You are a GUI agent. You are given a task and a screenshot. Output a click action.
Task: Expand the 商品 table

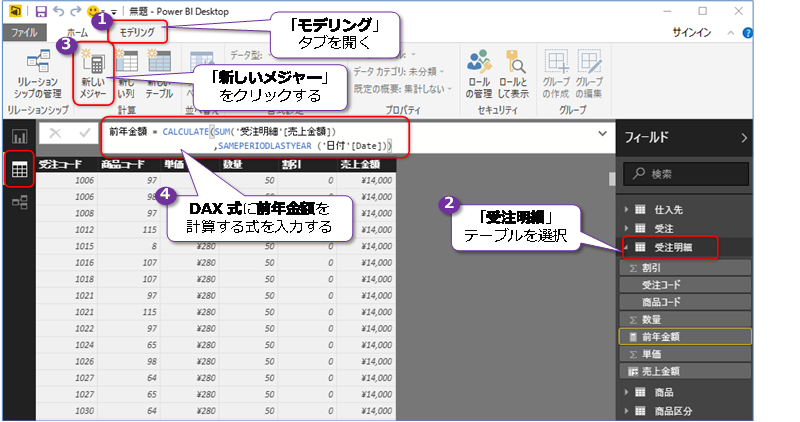click(x=627, y=392)
